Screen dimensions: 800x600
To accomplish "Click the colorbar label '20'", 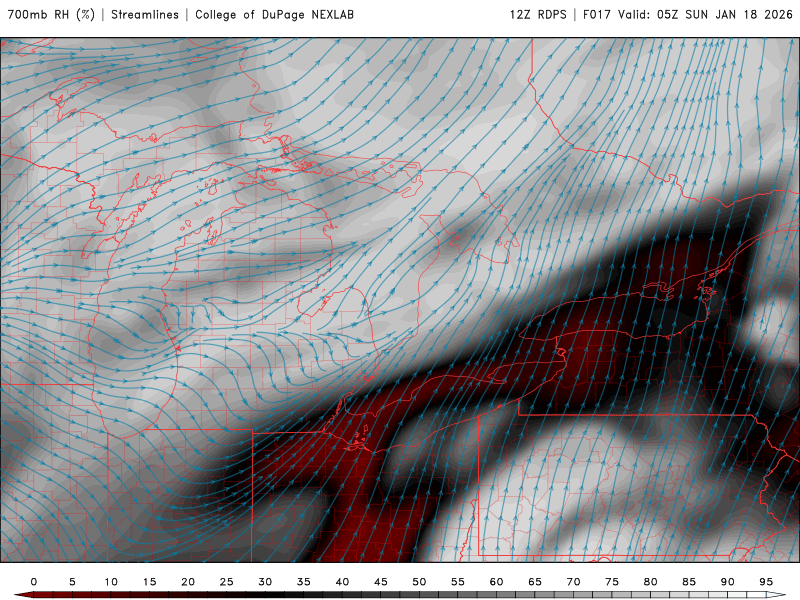I will (188, 582).
